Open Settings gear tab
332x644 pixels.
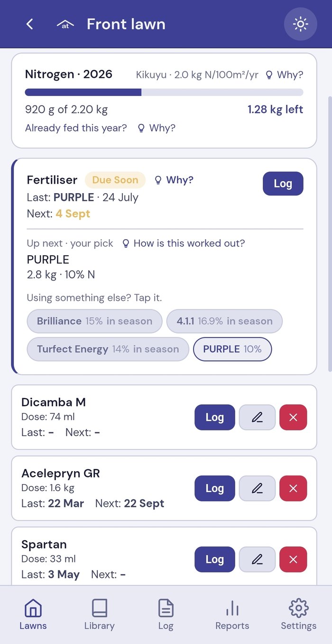click(298, 615)
